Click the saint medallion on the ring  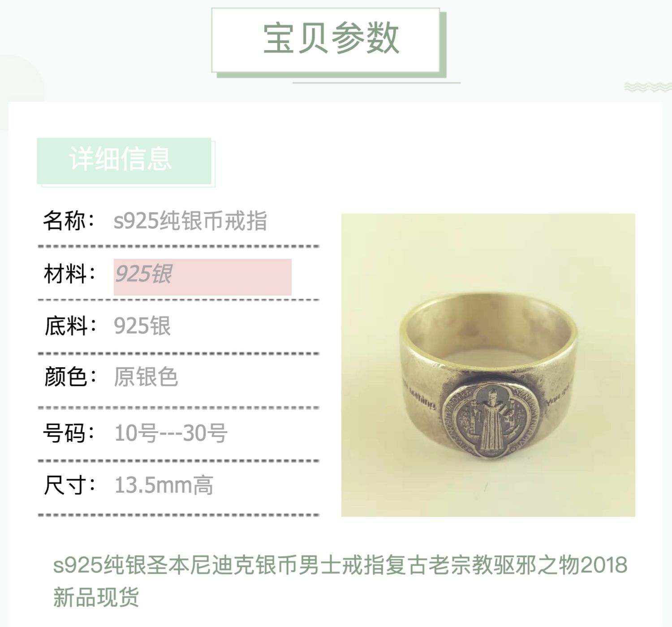click(x=490, y=421)
